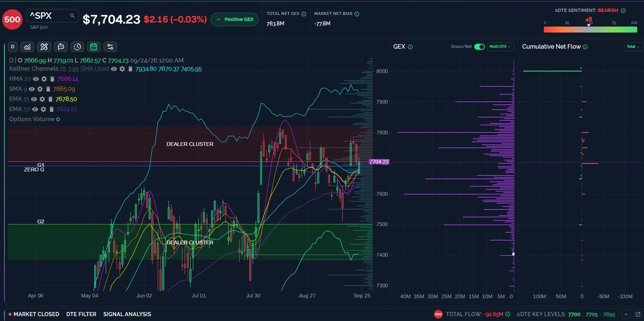The image size is (644, 321).
Task: Click info icon next to Total Net GEX
Action: coord(304,14)
